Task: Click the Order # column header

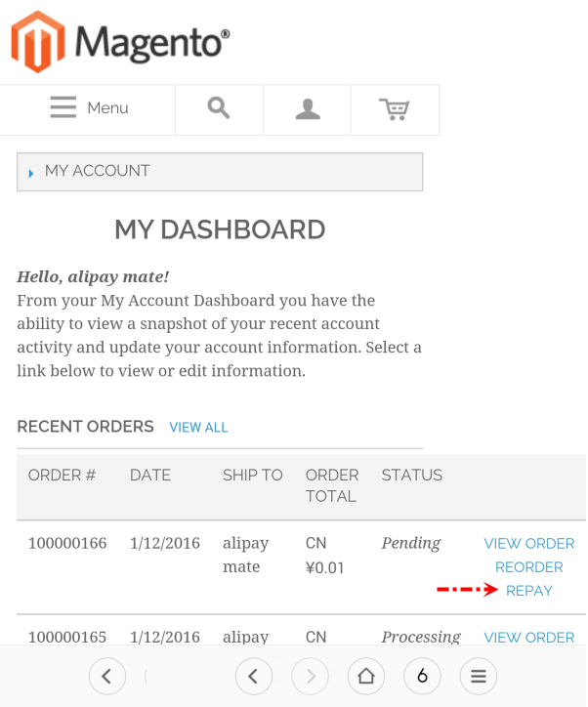Action: 62,476
